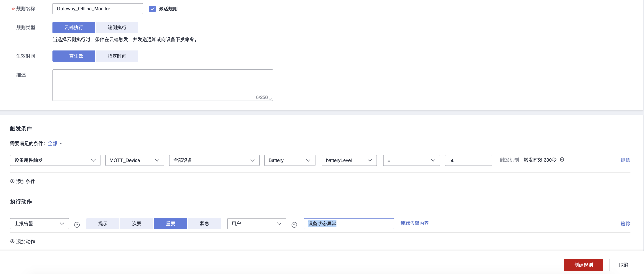
Task: Choose 紧急 alarm severity level
Action: (204, 224)
